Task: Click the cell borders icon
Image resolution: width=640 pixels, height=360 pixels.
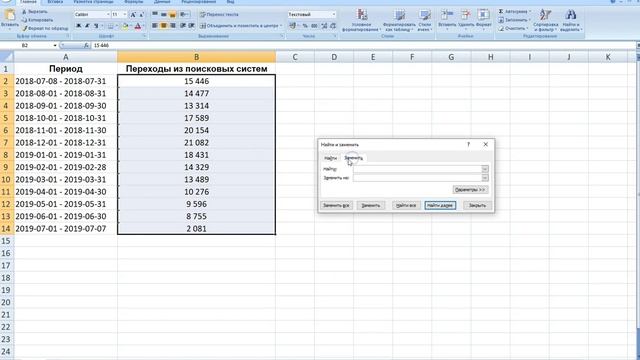Action: click(x=110, y=26)
